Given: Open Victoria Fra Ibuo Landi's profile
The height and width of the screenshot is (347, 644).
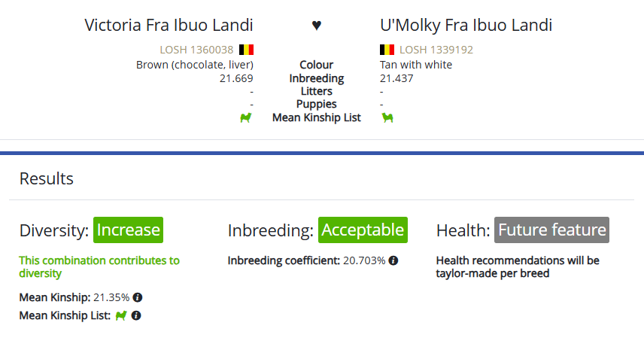Looking at the screenshot, I should pos(169,26).
